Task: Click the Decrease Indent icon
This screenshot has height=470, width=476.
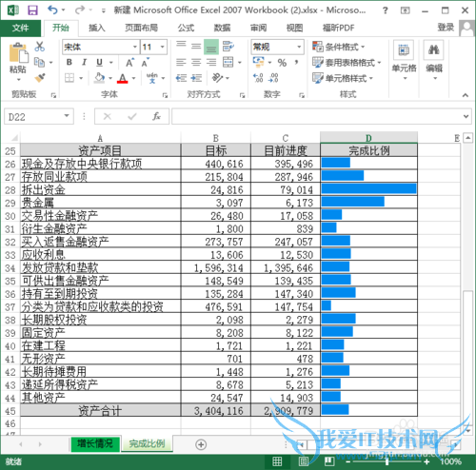Action: coord(181,78)
